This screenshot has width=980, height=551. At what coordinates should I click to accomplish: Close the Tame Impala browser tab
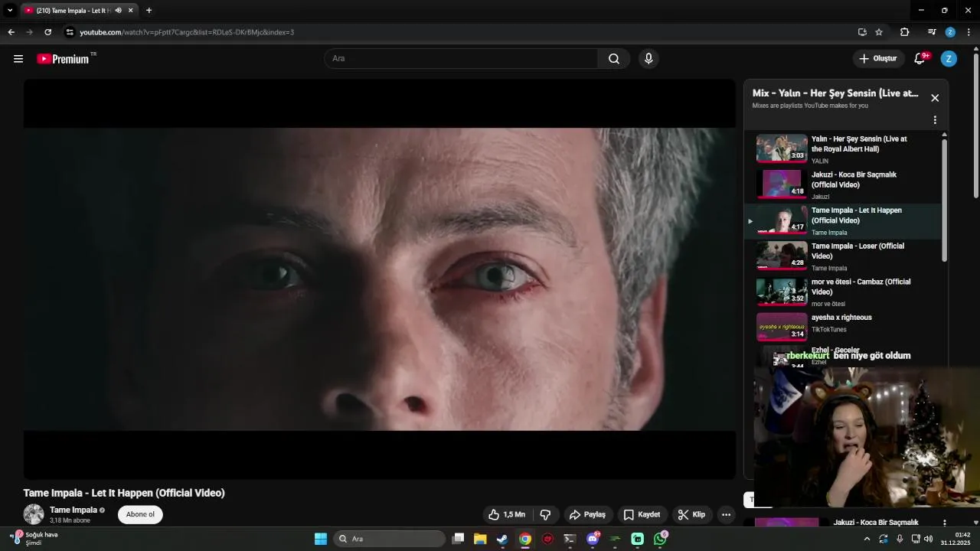click(x=130, y=11)
